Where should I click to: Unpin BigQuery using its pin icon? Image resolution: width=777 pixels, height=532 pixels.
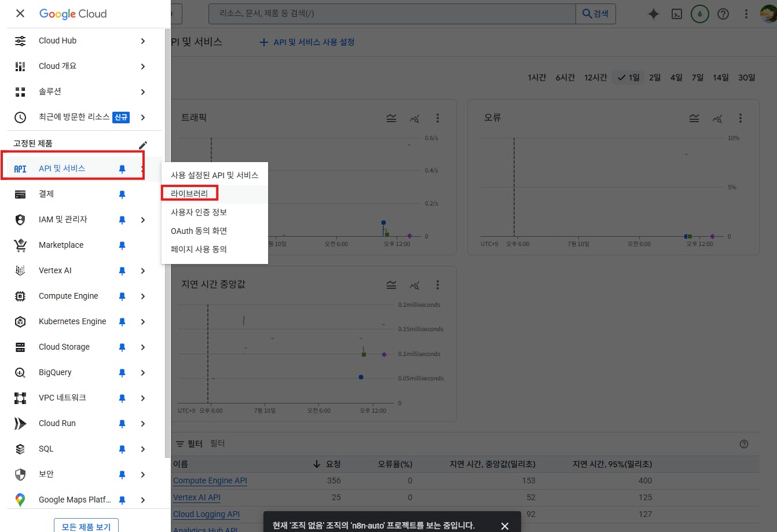pyautogui.click(x=122, y=373)
